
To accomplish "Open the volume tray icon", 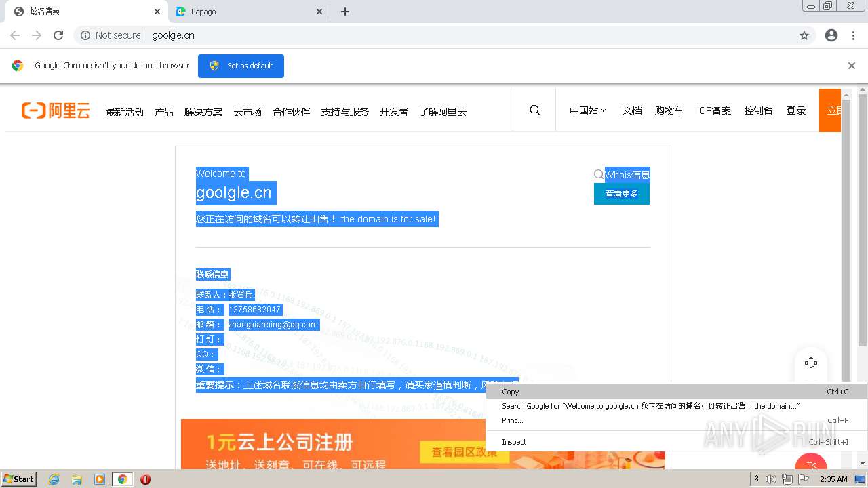I will point(771,479).
